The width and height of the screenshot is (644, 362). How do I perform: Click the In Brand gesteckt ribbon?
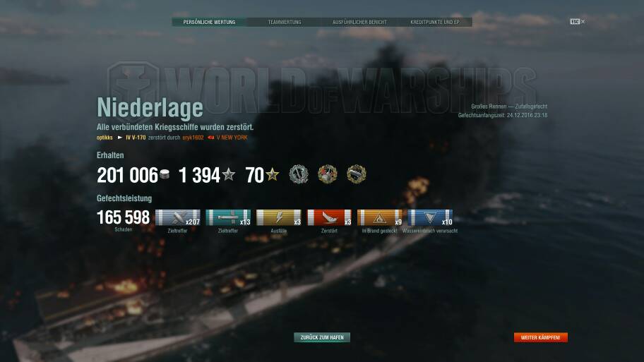[x=379, y=217]
